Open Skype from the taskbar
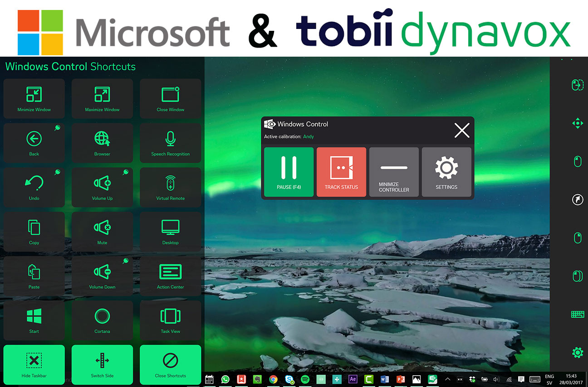Image resolution: width=588 pixels, height=387 pixels. click(x=289, y=380)
